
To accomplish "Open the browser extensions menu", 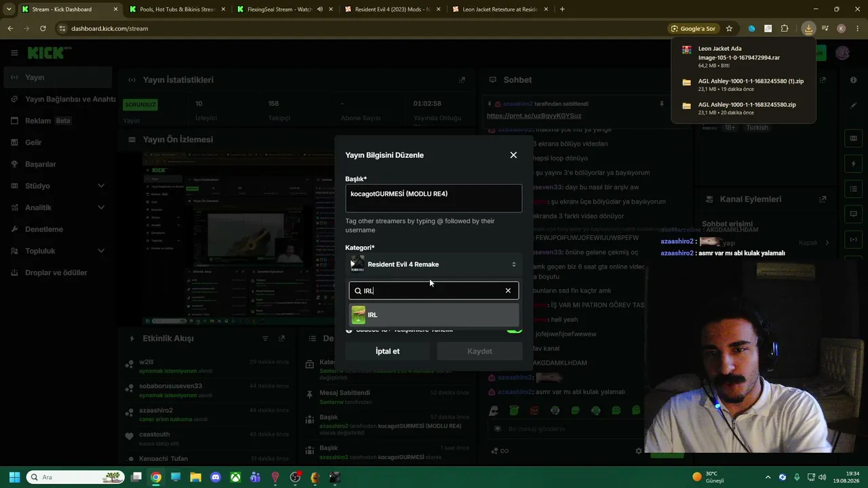I will [785, 28].
